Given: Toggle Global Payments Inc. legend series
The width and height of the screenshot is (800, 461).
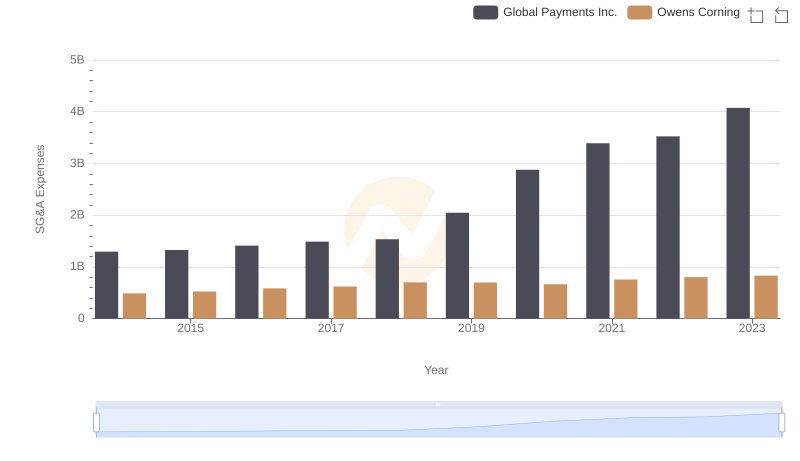Looking at the screenshot, I should (x=544, y=12).
